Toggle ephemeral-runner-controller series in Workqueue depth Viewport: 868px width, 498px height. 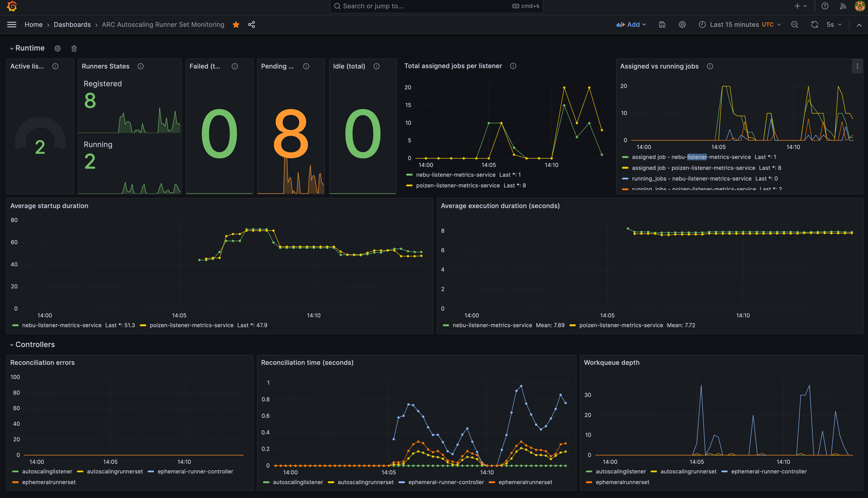[x=769, y=471]
